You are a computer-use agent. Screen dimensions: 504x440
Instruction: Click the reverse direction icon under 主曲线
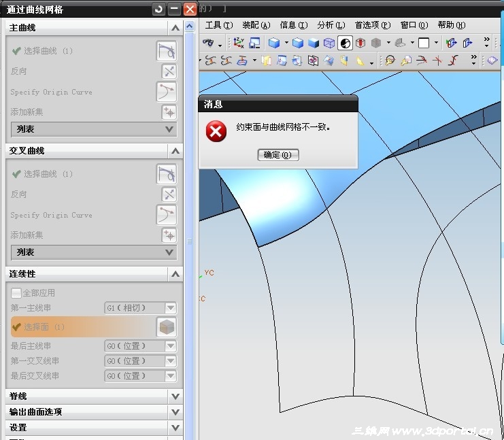(x=169, y=71)
